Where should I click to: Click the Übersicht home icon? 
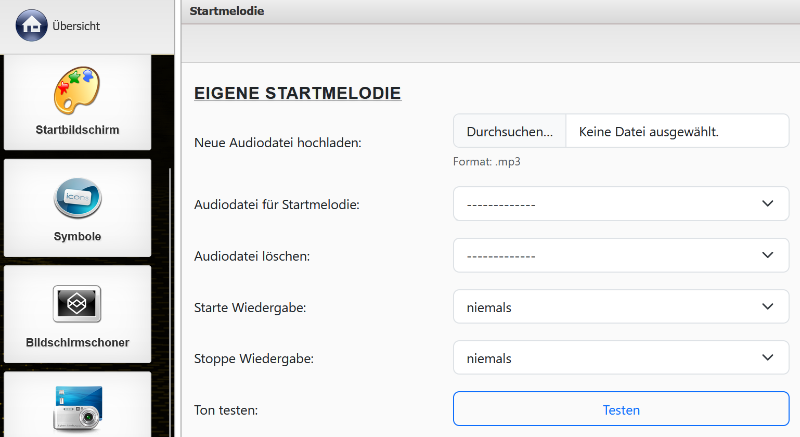coord(32,26)
